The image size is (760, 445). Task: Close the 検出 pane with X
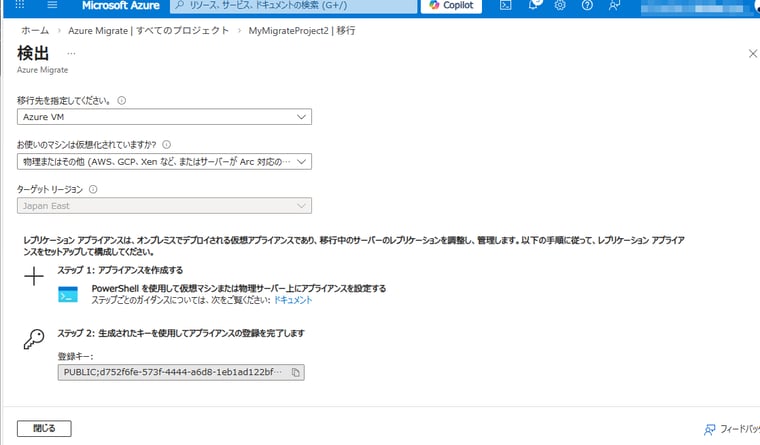[x=753, y=53]
